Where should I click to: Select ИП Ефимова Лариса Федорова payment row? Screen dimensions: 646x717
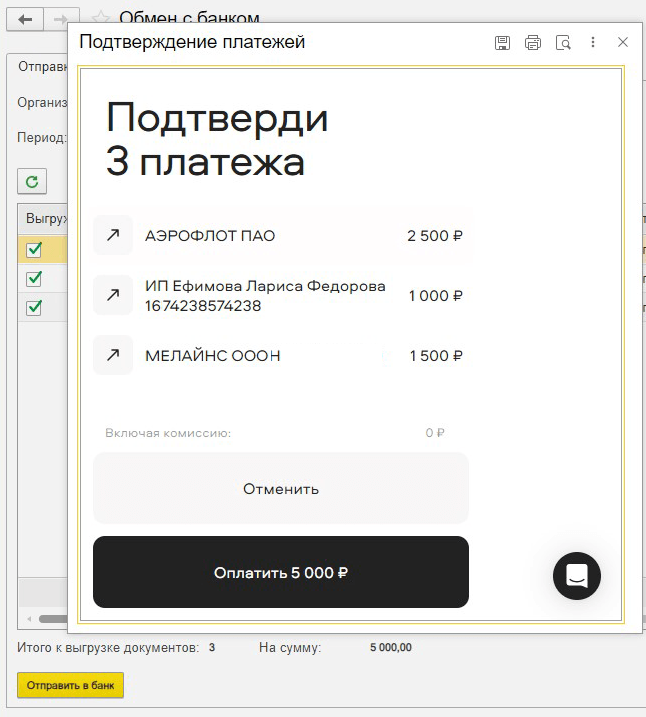click(281, 295)
